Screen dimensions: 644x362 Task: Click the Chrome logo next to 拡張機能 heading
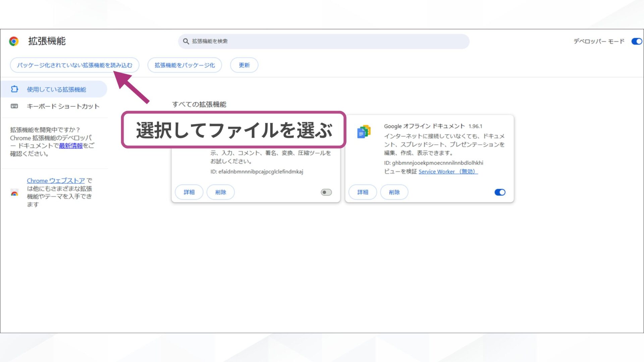pyautogui.click(x=13, y=41)
